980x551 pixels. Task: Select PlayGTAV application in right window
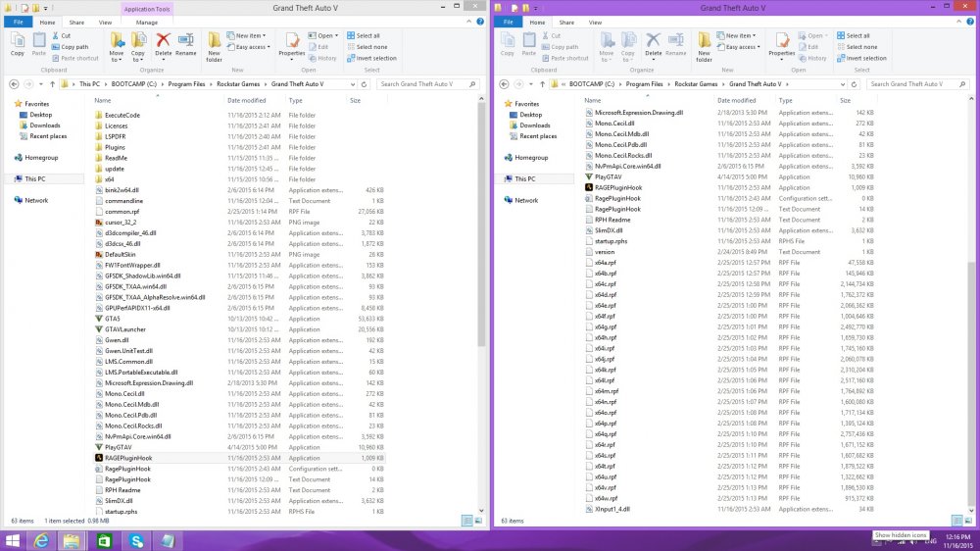(609, 177)
